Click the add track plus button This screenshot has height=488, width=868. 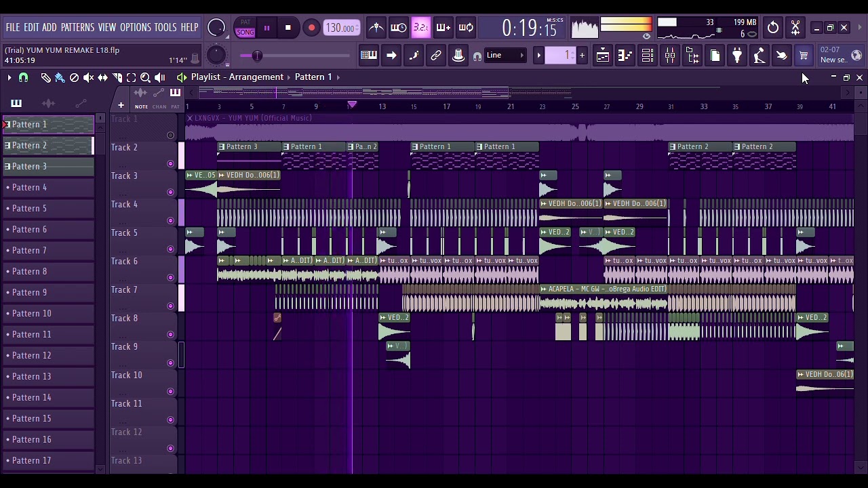click(x=121, y=106)
